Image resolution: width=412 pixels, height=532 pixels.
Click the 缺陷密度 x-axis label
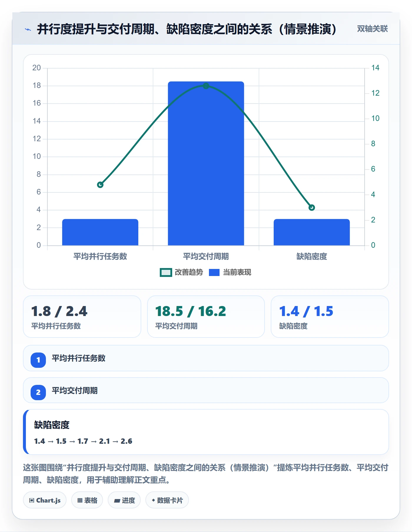[312, 256]
